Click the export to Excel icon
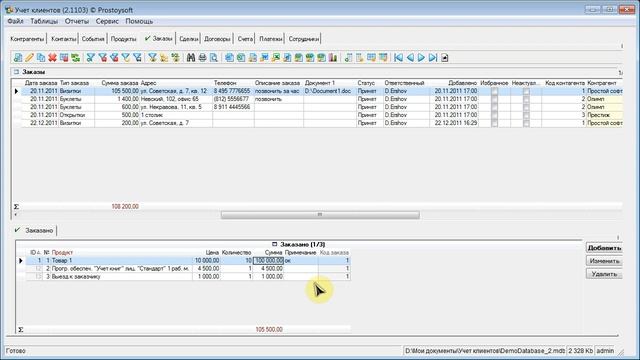 click(x=241, y=58)
